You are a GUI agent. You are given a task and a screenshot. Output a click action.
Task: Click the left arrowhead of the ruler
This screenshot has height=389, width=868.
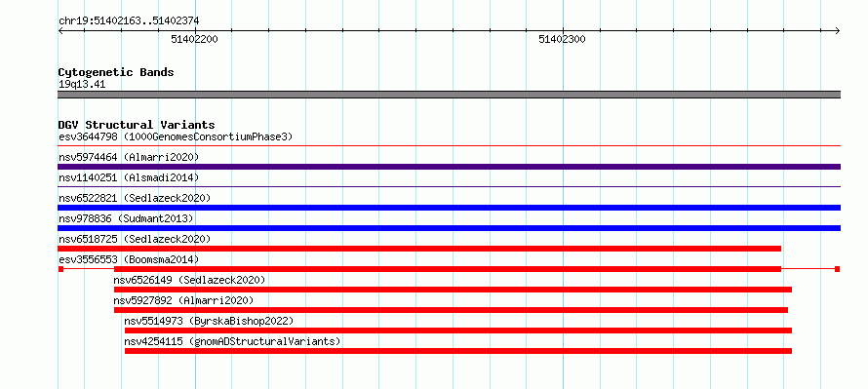(x=60, y=31)
